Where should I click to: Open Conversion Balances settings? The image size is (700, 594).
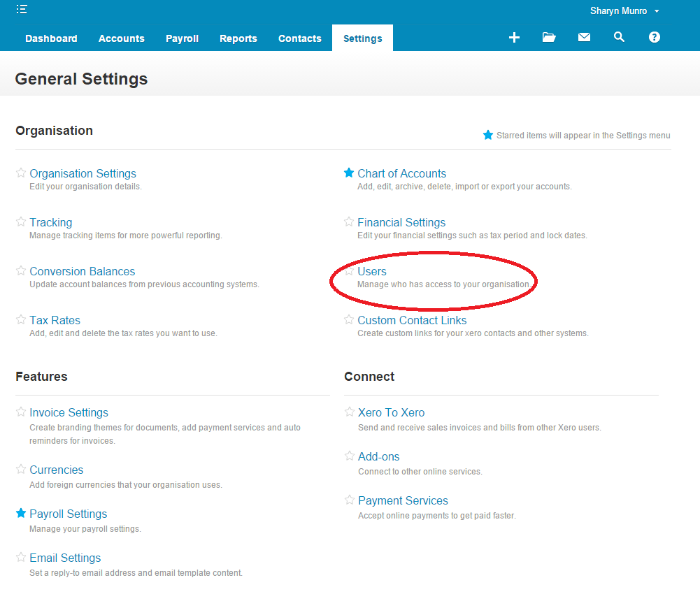click(82, 271)
